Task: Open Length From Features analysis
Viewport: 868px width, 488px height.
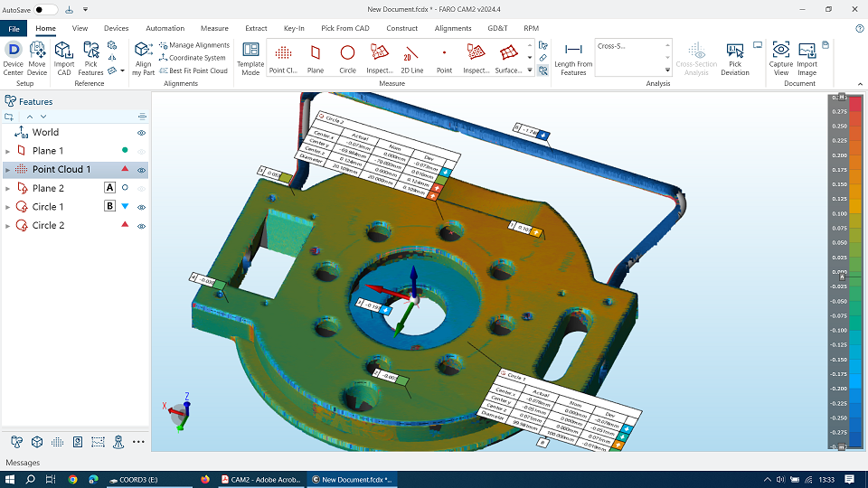Action: (573, 60)
